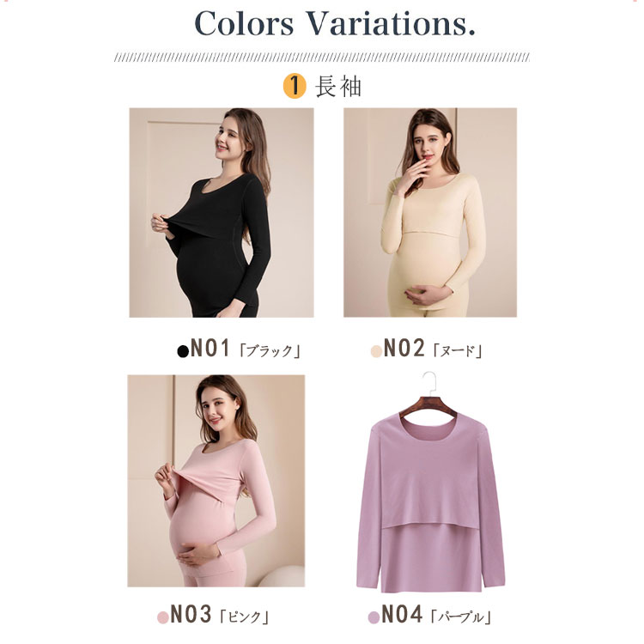
Task: Click the pink N03 color dot
Action: pos(163,617)
